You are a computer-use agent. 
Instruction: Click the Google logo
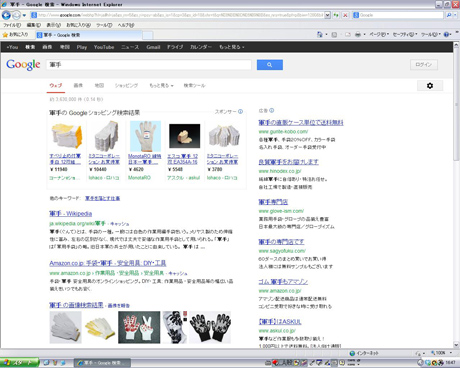(x=23, y=64)
